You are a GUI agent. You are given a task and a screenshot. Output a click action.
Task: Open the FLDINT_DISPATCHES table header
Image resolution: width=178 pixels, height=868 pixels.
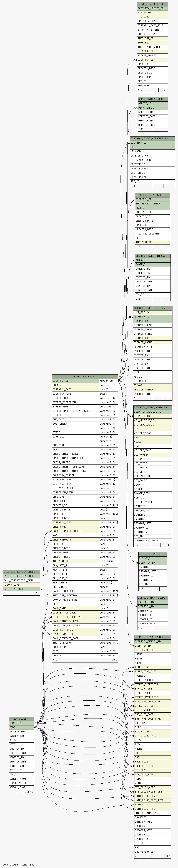point(152,554)
